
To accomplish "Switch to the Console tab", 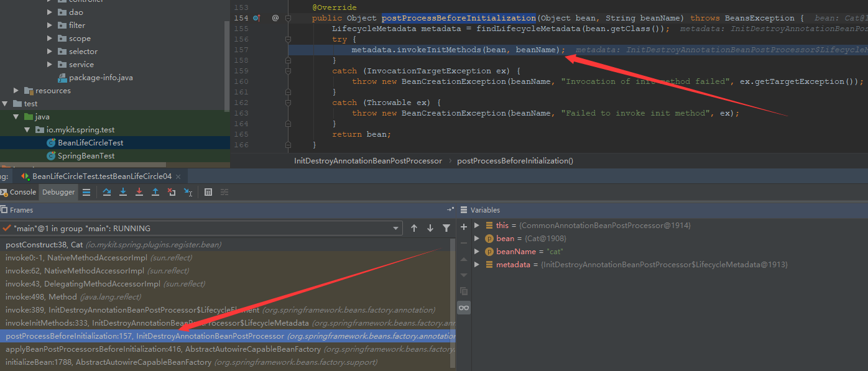I will click(19, 193).
